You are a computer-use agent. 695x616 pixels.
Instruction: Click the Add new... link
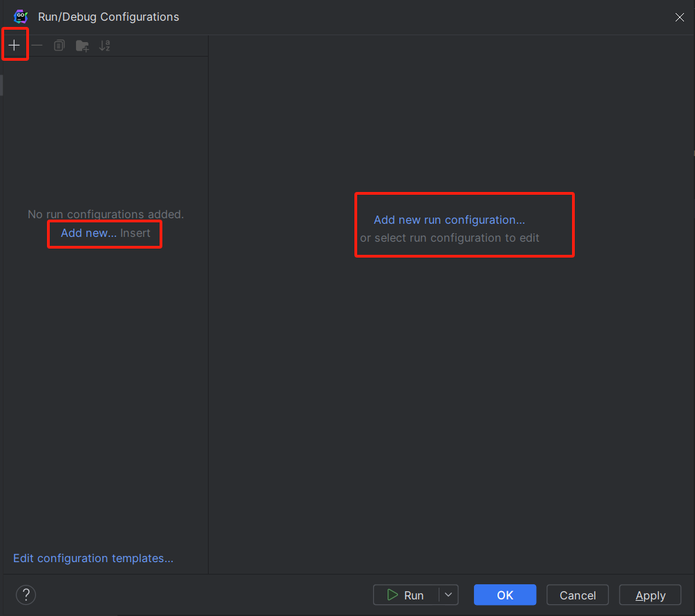point(88,233)
